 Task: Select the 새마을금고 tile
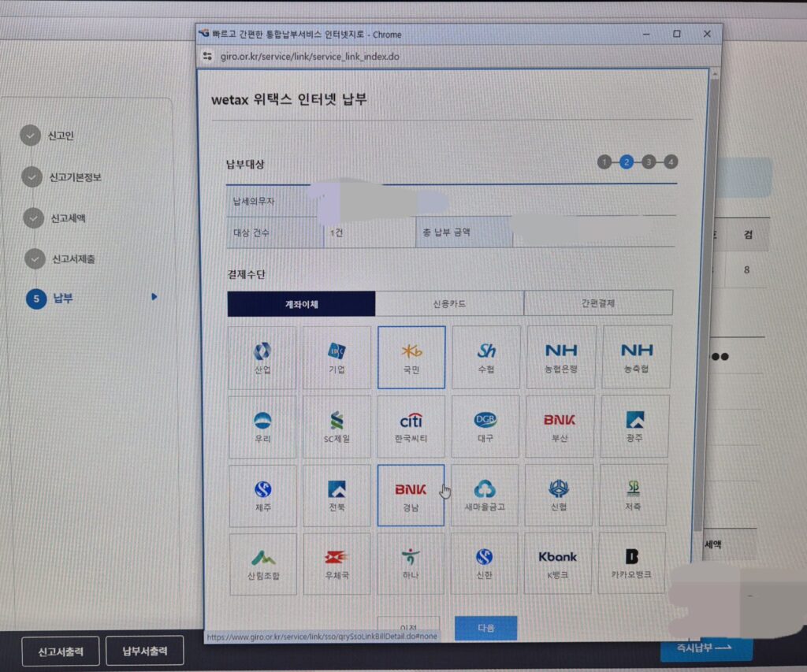[485, 495]
